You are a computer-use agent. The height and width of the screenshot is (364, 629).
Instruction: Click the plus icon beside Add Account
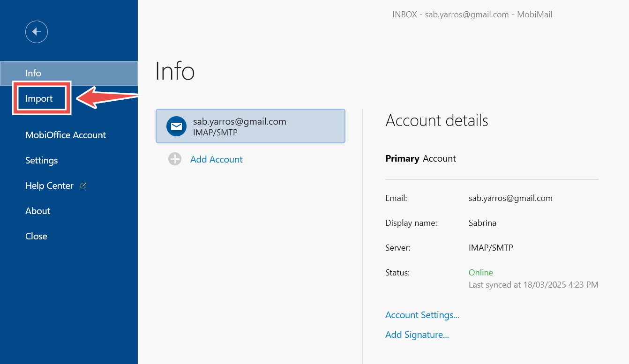pyautogui.click(x=175, y=159)
